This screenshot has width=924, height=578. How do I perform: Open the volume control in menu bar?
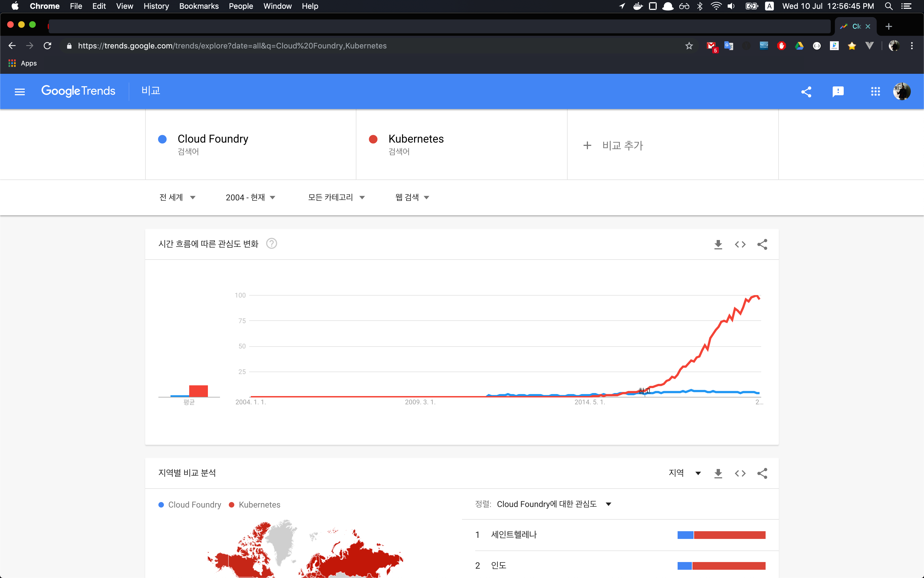point(731,6)
